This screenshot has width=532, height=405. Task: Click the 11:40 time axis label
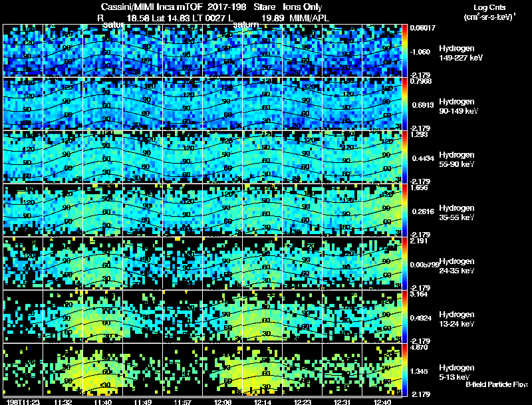(103, 402)
